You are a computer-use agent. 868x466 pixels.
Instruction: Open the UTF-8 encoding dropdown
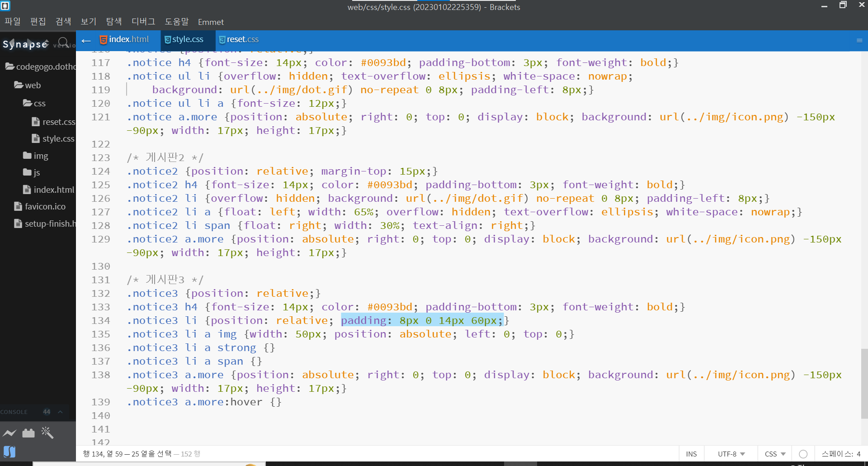tap(731, 454)
